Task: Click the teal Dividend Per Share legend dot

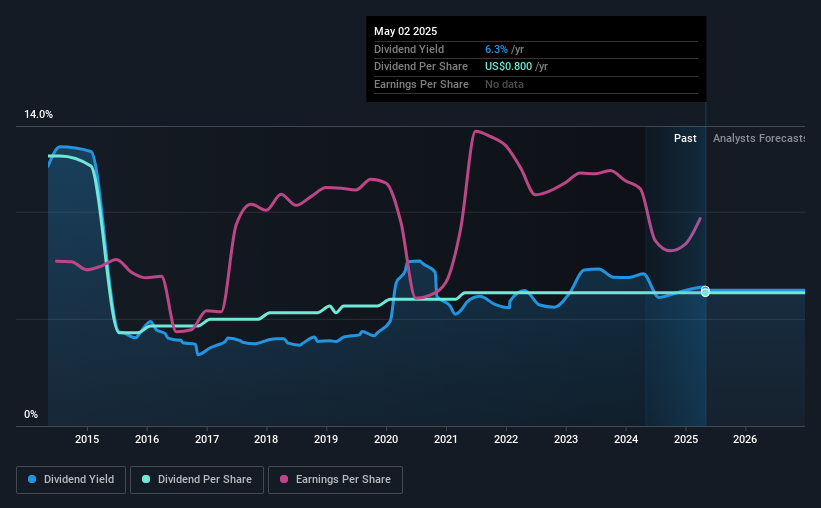Action: point(146,479)
